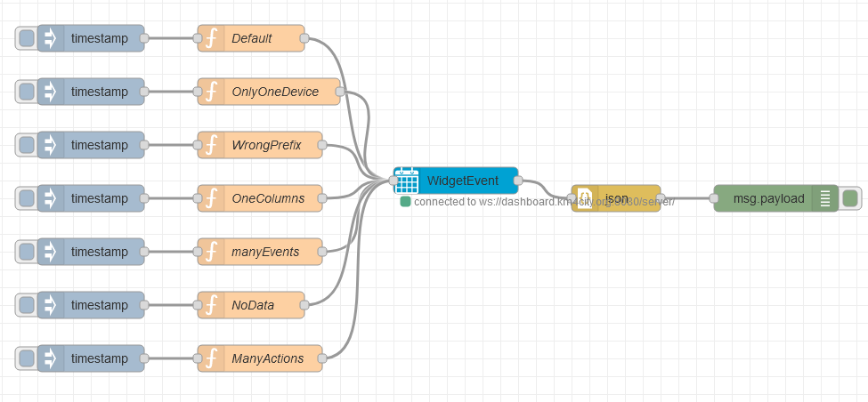
Task: Click the debug list icon on msg.payload
Action: coord(825,198)
